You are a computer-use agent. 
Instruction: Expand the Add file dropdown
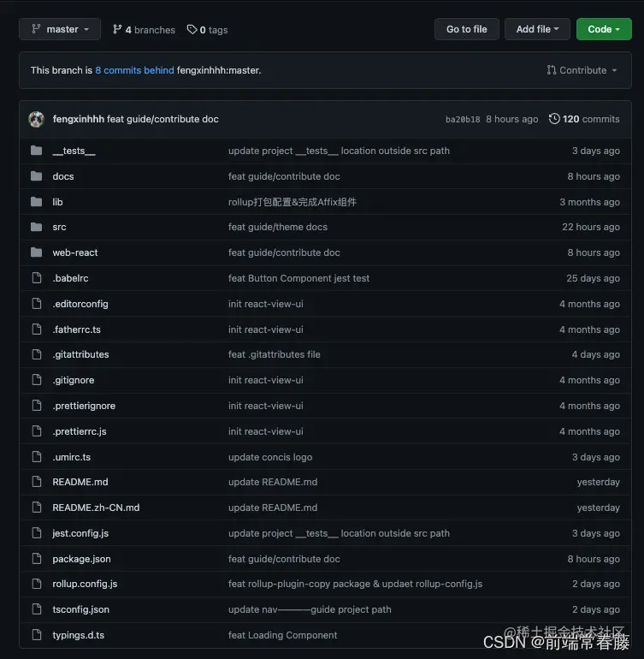[x=537, y=29]
